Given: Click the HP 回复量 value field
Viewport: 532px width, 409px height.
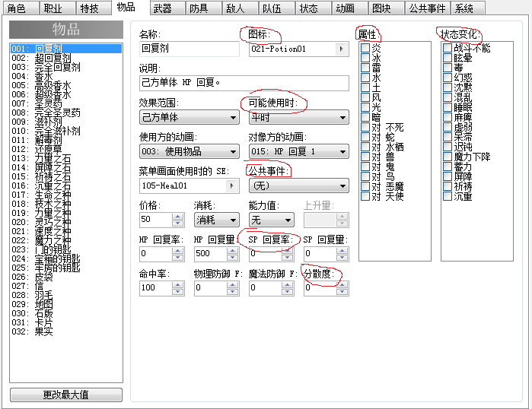Looking at the screenshot, I should click(210, 254).
